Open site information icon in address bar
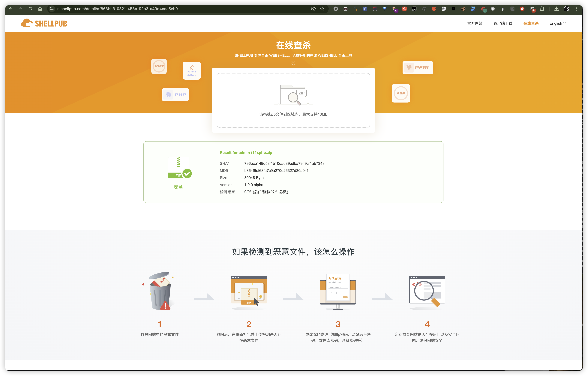 52,9
